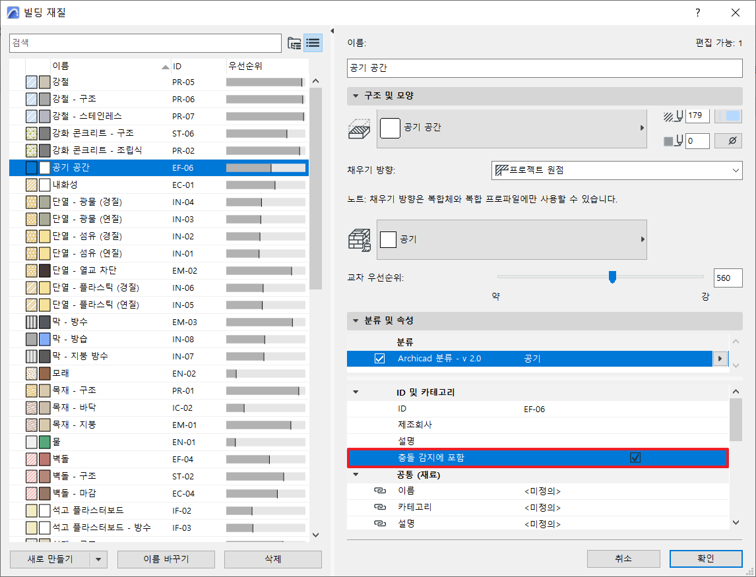This screenshot has width=756, height=577.
Task: Click surface swatch of 막 - 방습 row
Action: pos(45,339)
